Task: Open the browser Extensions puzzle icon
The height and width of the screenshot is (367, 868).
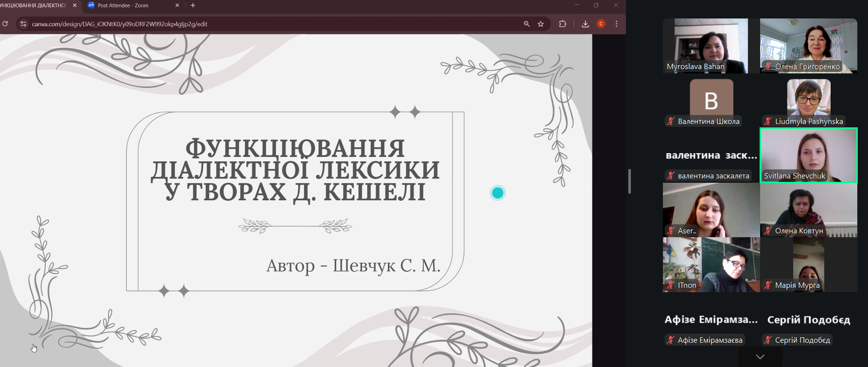Action: click(x=562, y=24)
